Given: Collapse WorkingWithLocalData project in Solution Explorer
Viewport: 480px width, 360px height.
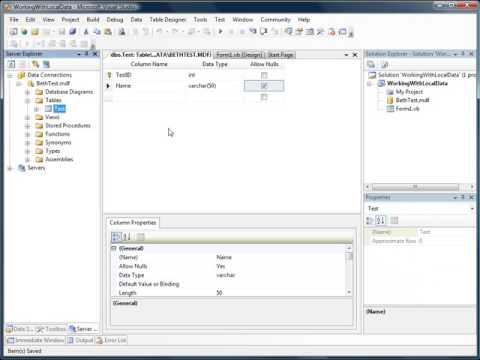Looking at the screenshot, I should [370, 84].
